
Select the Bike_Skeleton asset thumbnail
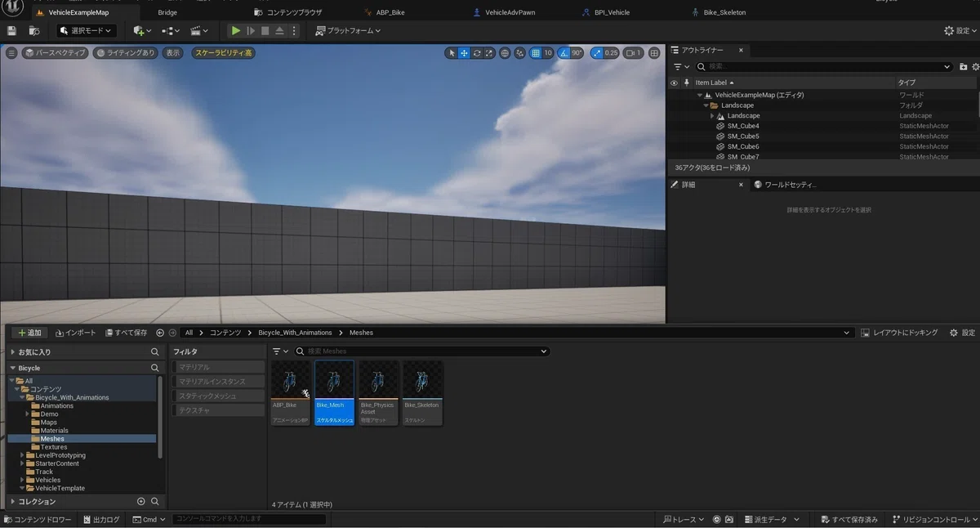(422, 393)
